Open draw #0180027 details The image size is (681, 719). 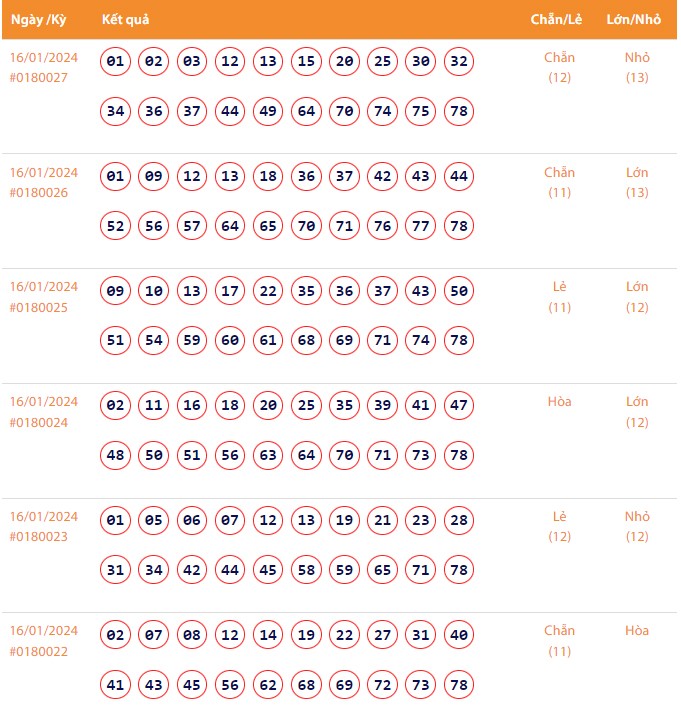[x=39, y=78]
